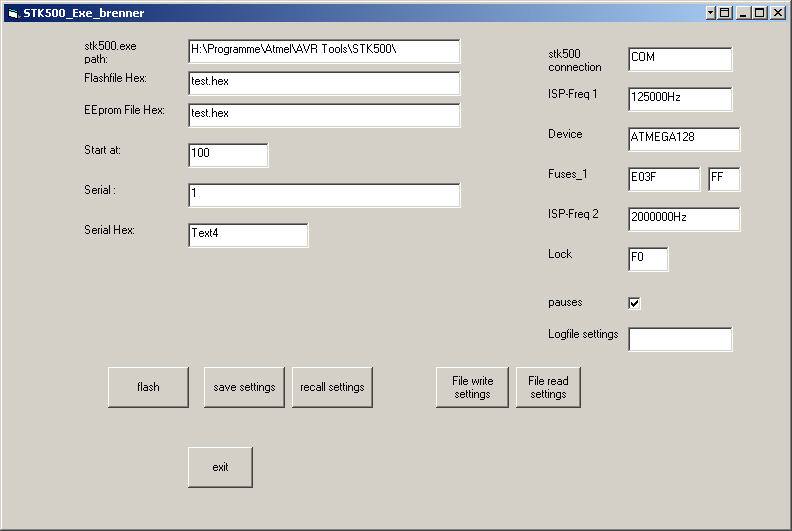Select the 'Lock' label
The height and width of the screenshot is (531, 792).
pos(560,254)
